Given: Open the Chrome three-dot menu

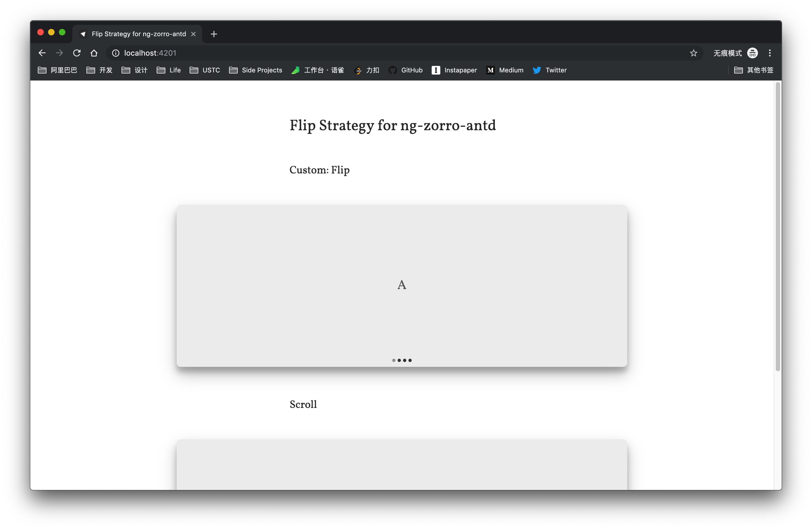Looking at the screenshot, I should (770, 53).
